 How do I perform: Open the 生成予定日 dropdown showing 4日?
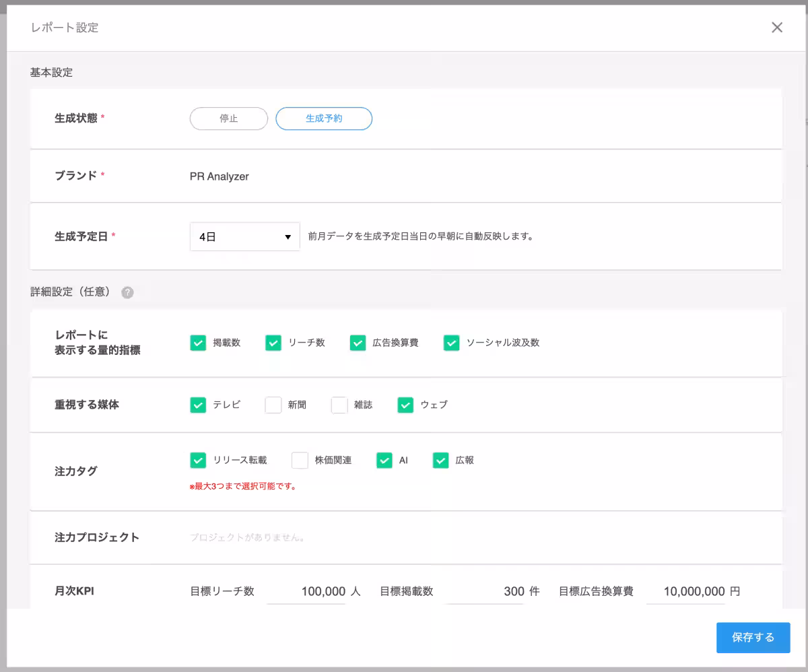pyautogui.click(x=245, y=237)
